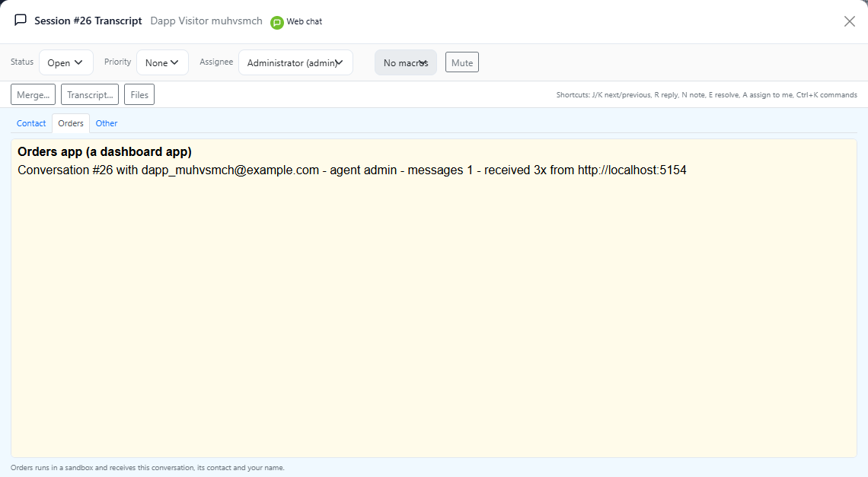The image size is (868, 477).
Task: Open the No macros dropdown
Action: point(406,62)
